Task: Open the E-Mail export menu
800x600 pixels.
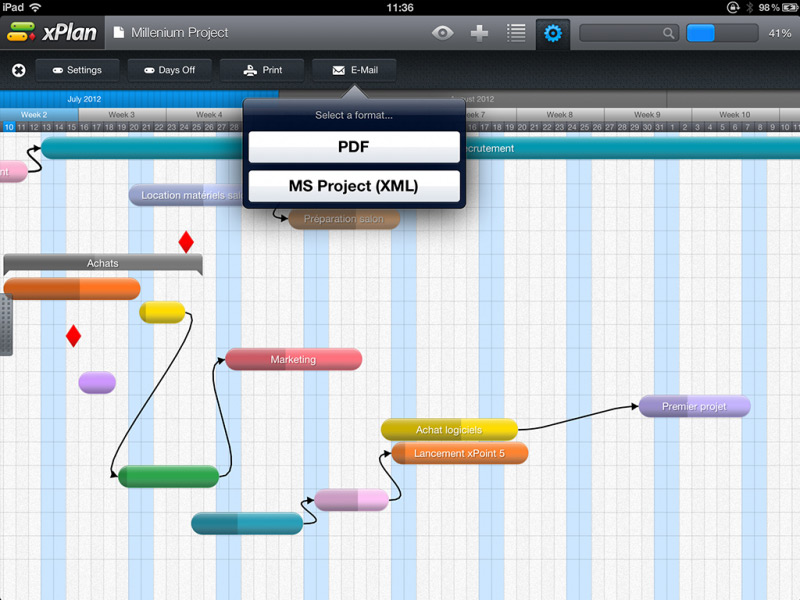Action: pos(354,70)
